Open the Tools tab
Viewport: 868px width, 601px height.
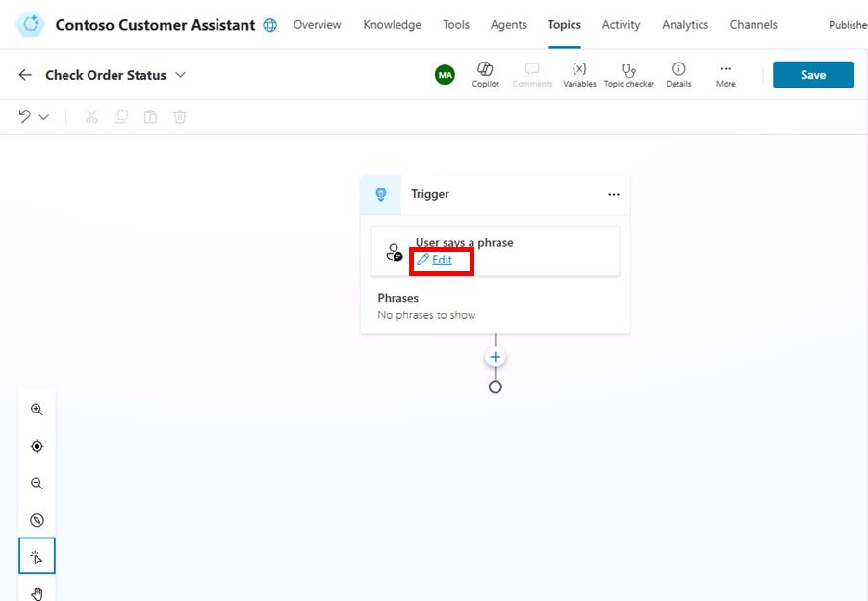coord(455,25)
